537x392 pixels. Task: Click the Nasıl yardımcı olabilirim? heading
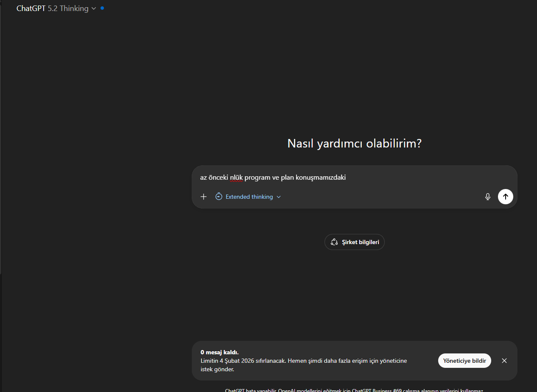pos(355,143)
